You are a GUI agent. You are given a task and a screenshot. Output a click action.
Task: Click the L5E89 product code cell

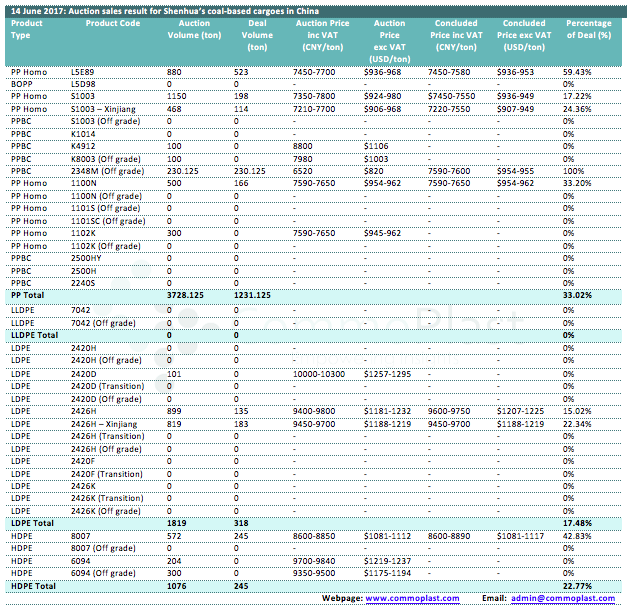point(83,73)
